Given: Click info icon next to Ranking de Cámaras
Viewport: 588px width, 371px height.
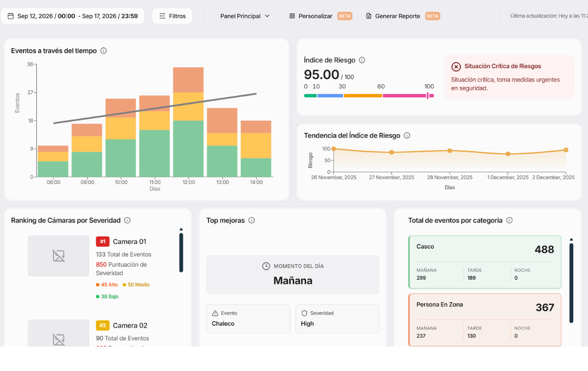Looking at the screenshot, I should click(x=127, y=220).
